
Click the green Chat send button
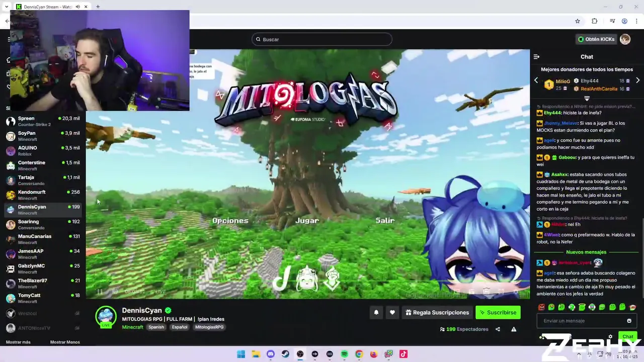point(628,336)
